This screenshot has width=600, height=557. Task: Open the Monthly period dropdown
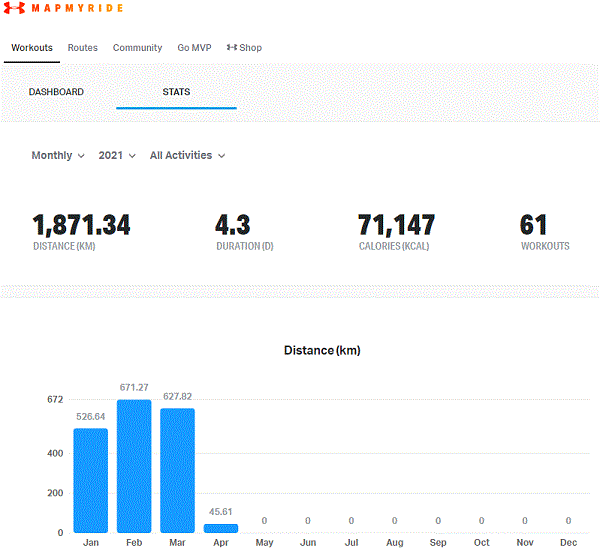tap(58, 156)
